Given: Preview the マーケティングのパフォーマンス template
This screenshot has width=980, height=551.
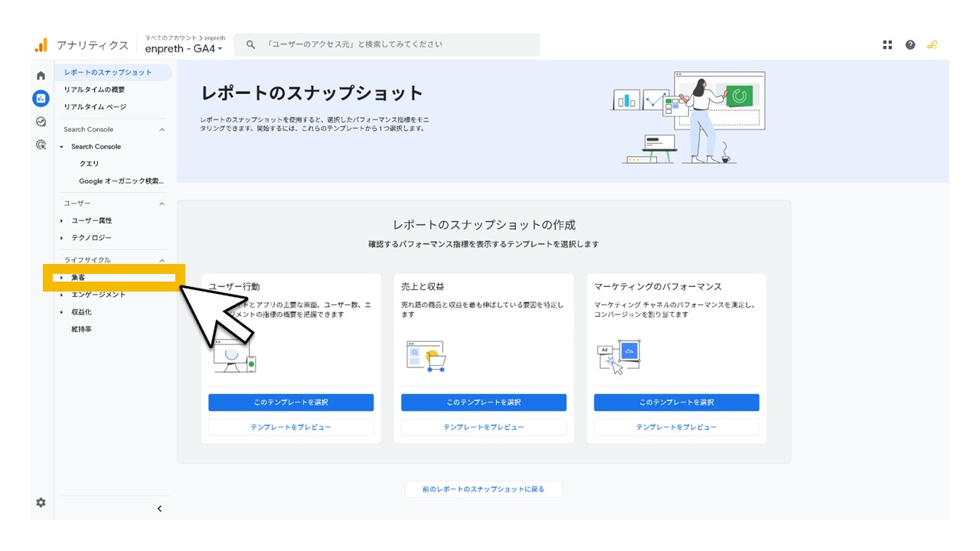Looking at the screenshot, I should [x=675, y=427].
